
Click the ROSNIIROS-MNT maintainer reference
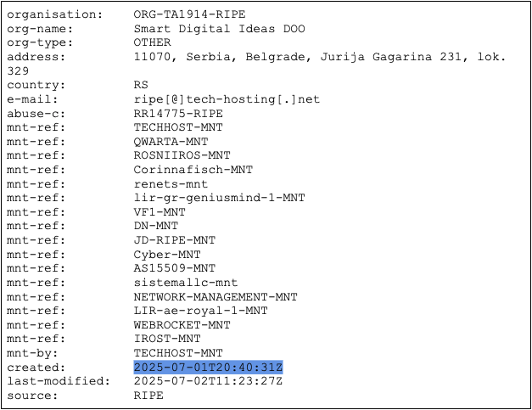click(182, 155)
